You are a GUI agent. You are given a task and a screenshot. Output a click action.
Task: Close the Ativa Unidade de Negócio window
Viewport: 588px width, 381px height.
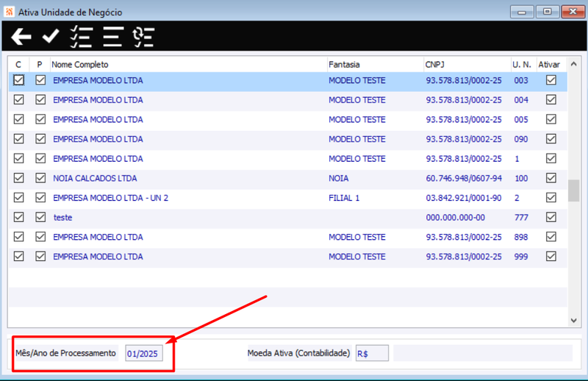tap(573, 12)
